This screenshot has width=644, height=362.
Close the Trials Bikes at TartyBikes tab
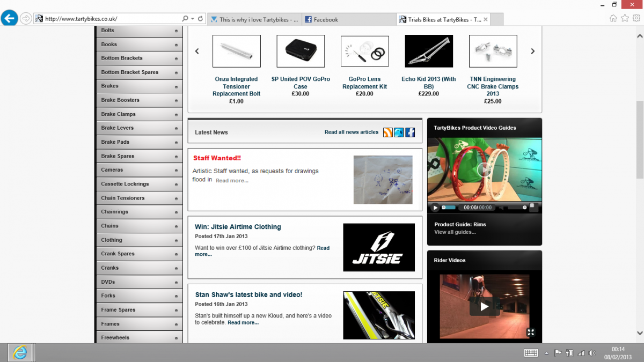click(486, 19)
